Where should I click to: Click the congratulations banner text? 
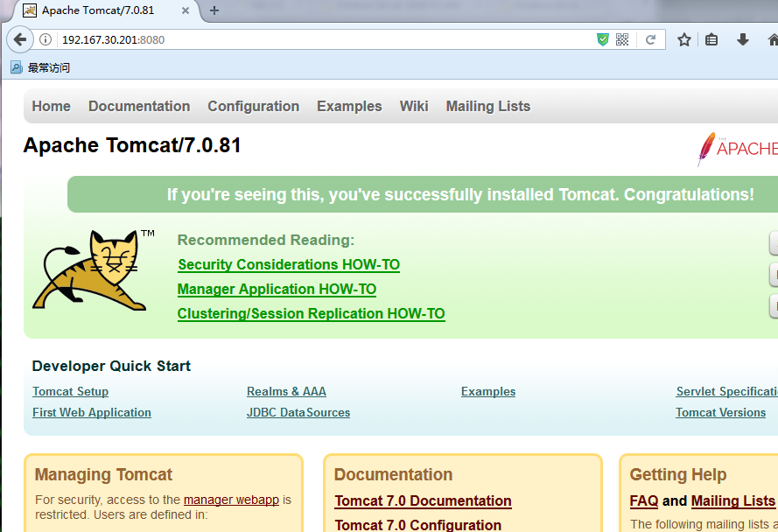[460, 194]
